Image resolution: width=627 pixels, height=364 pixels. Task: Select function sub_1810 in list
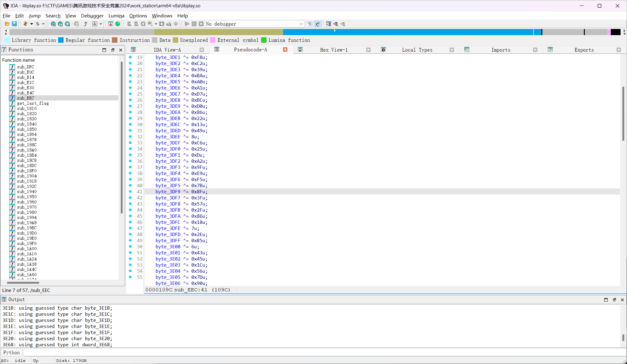click(27, 108)
